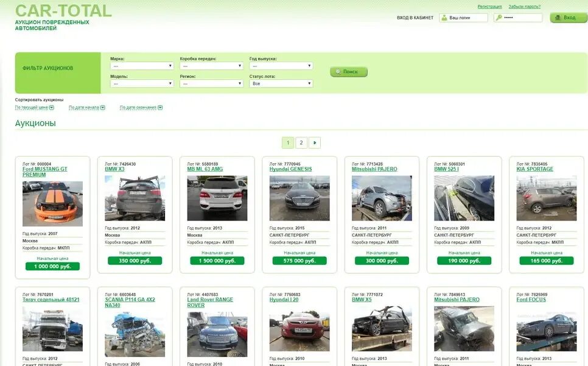Click the BMW 525 I photo
The width and height of the screenshot is (588, 366).
click(x=464, y=198)
